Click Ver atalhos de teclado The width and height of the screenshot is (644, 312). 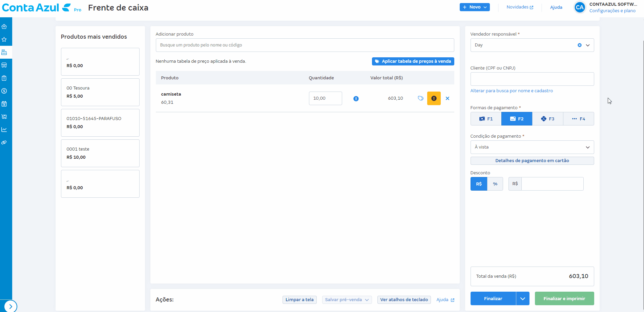point(404,300)
